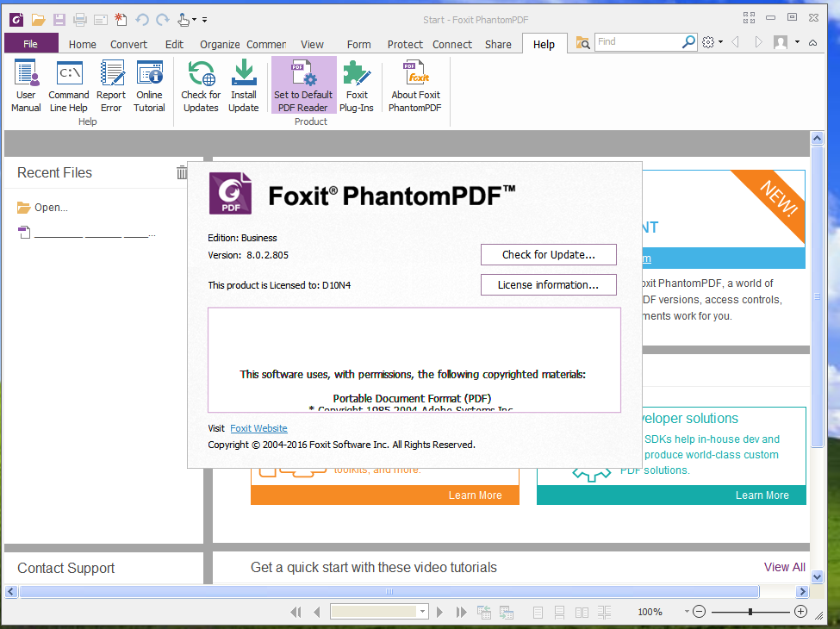Switch to the Home tab
The width and height of the screenshot is (840, 629).
[x=83, y=45]
